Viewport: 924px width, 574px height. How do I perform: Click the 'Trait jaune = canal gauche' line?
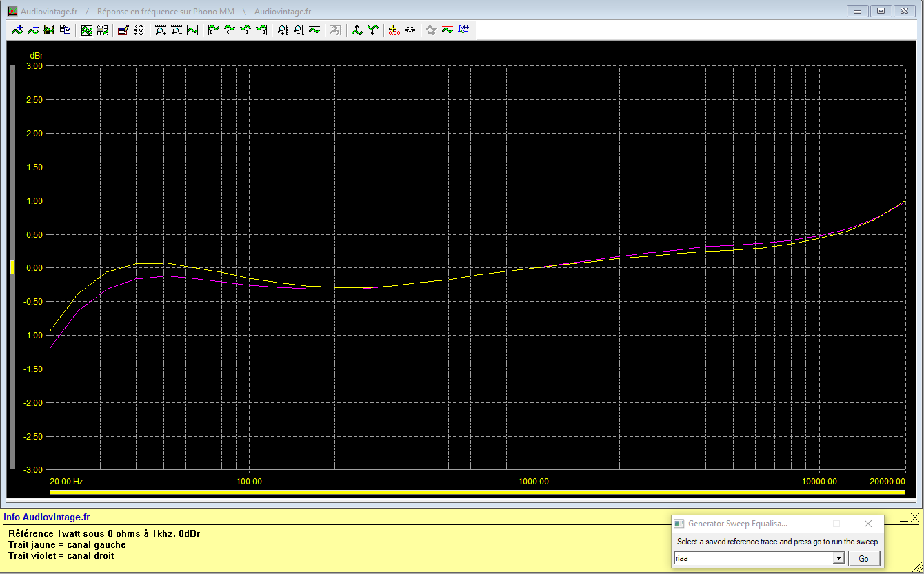click(x=67, y=544)
